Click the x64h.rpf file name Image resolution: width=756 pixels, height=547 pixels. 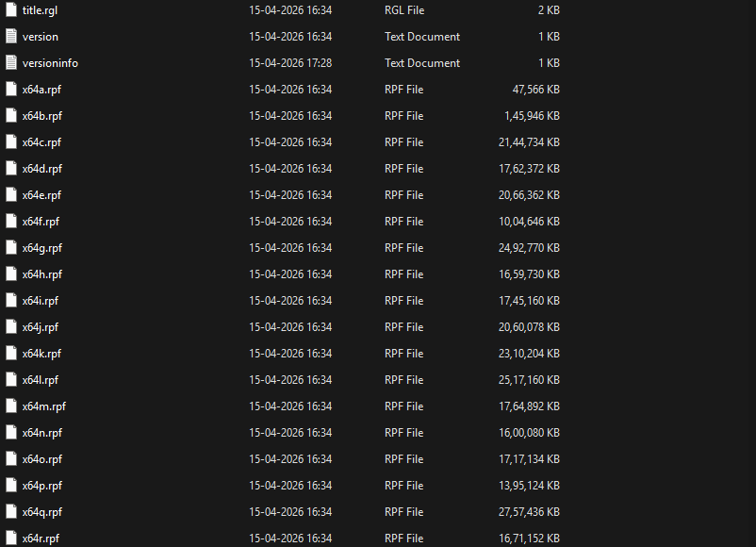pyautogui.click(x=41, y=274)
